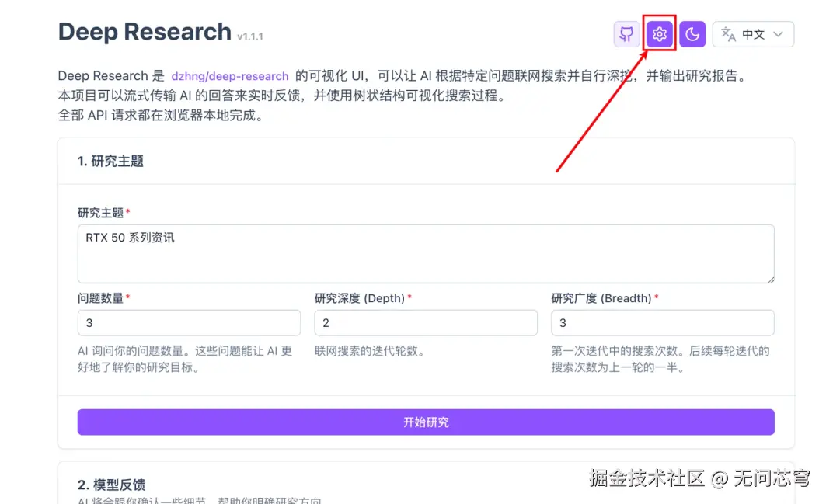The height and width of the screenshot is (504, 826).
Task: Follow the dzhng/deep-research link
Action: point(230,76)
